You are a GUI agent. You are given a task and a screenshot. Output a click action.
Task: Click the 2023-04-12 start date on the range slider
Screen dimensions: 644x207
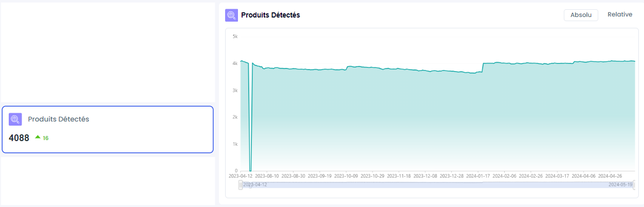point(255,184)
